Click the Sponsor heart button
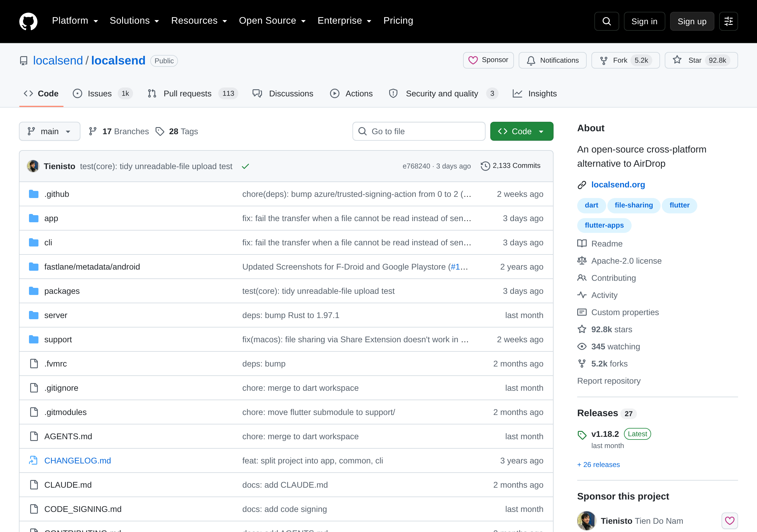This screenshot has width=757, height=532. 488,60
